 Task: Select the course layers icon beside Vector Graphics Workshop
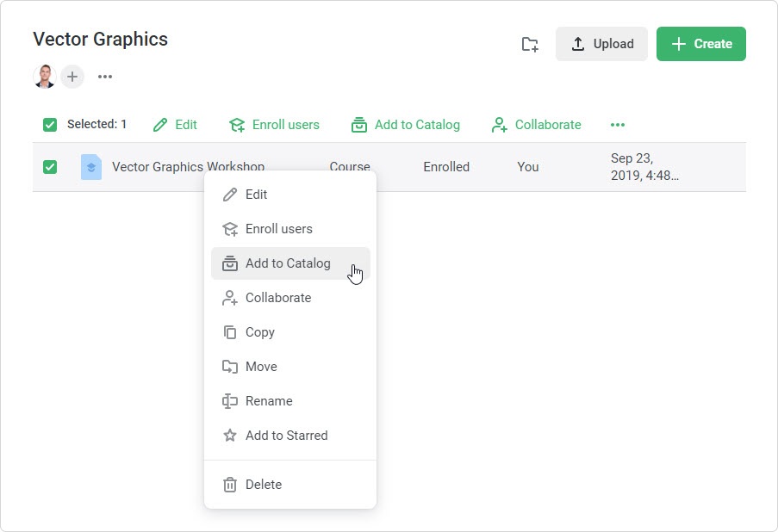90,166
